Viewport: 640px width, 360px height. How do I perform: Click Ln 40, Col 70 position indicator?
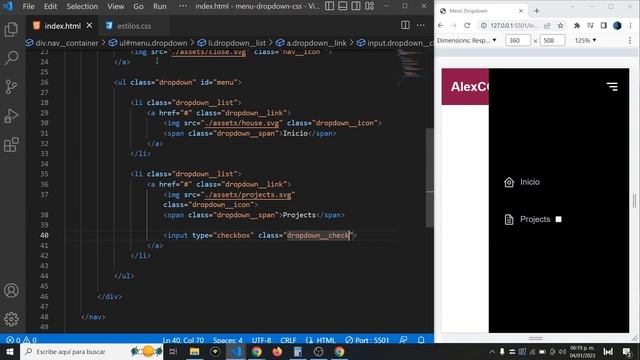coord(183,340)
